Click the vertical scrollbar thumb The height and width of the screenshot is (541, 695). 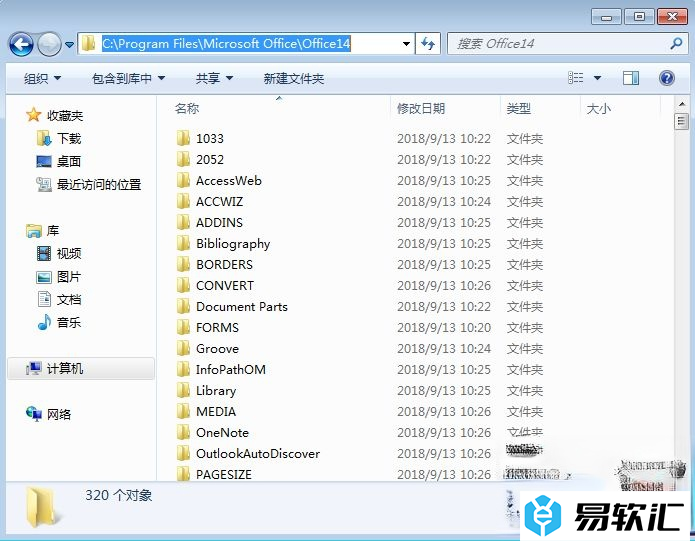pos(681,121)
